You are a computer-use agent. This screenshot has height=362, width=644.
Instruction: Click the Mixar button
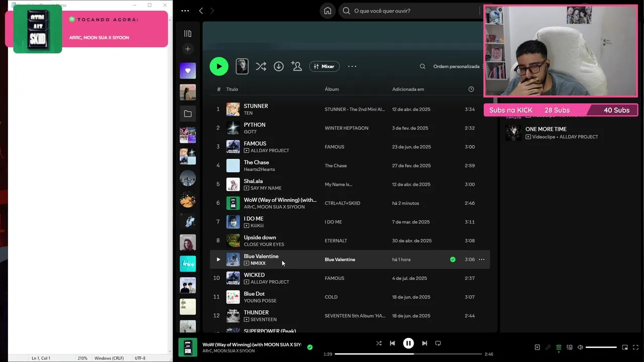[x=325, y=66]
